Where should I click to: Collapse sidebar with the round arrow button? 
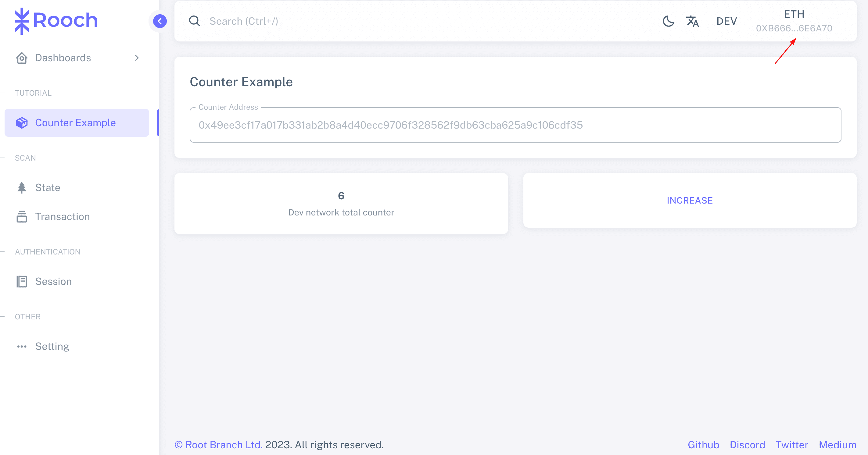[160, 21]
